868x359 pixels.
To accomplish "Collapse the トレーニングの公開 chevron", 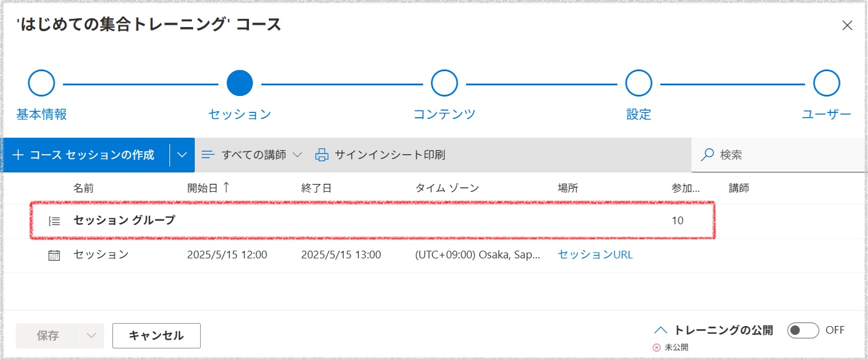I will tap(661, 330).
